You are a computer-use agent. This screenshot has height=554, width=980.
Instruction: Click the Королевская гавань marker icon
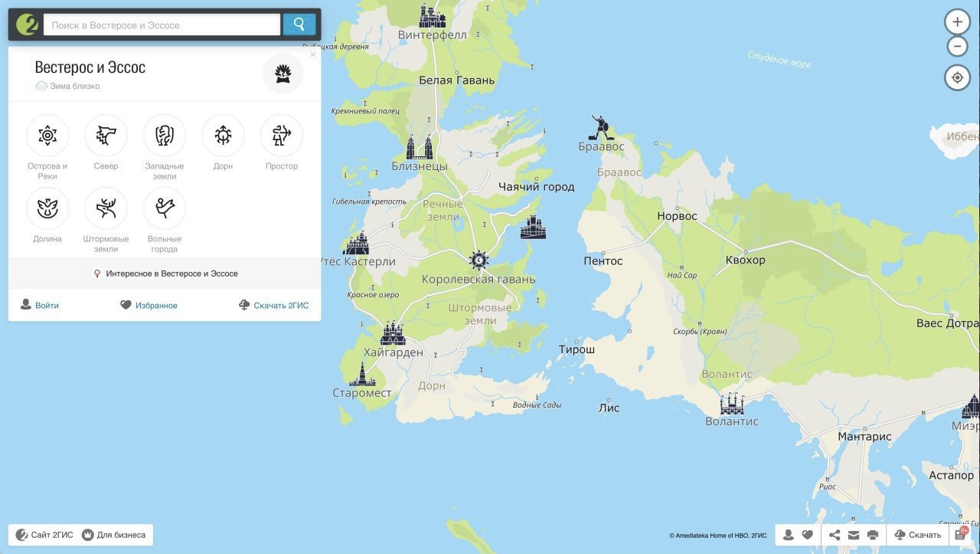tap(479, 261)
